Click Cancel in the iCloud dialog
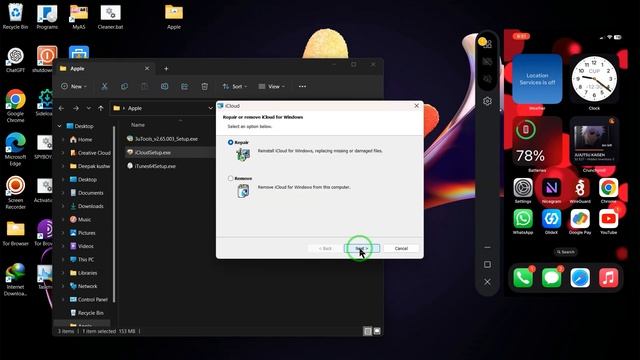 pyautogui.click(x=401, y=248)
